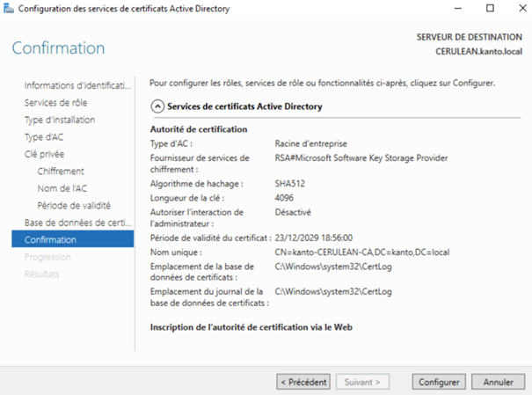
Task: Click the large Confirmation page heading
Action: coord(58,48)
